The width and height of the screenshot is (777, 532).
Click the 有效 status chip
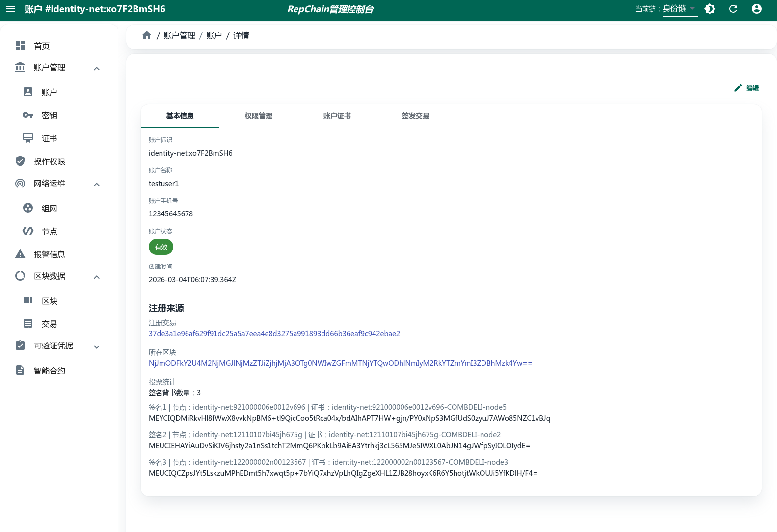pos(161,247)
